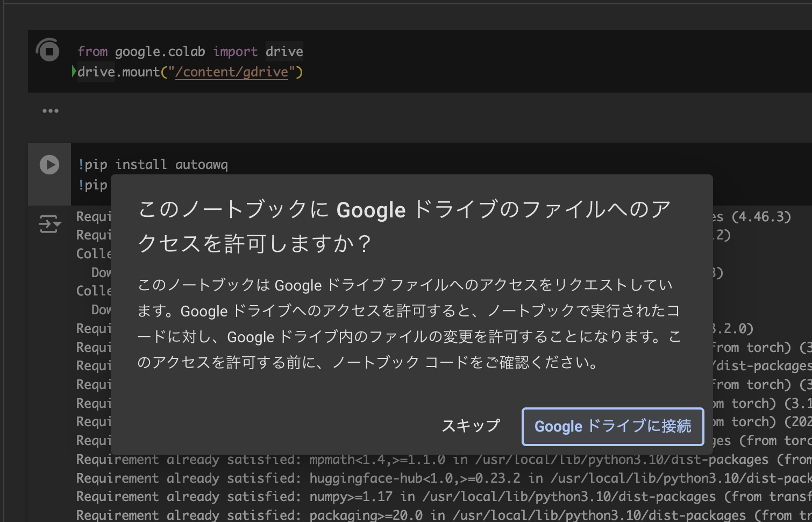Select the from google.colab import drive line
The image size is (812, 522).
click(x=190, y=51)
